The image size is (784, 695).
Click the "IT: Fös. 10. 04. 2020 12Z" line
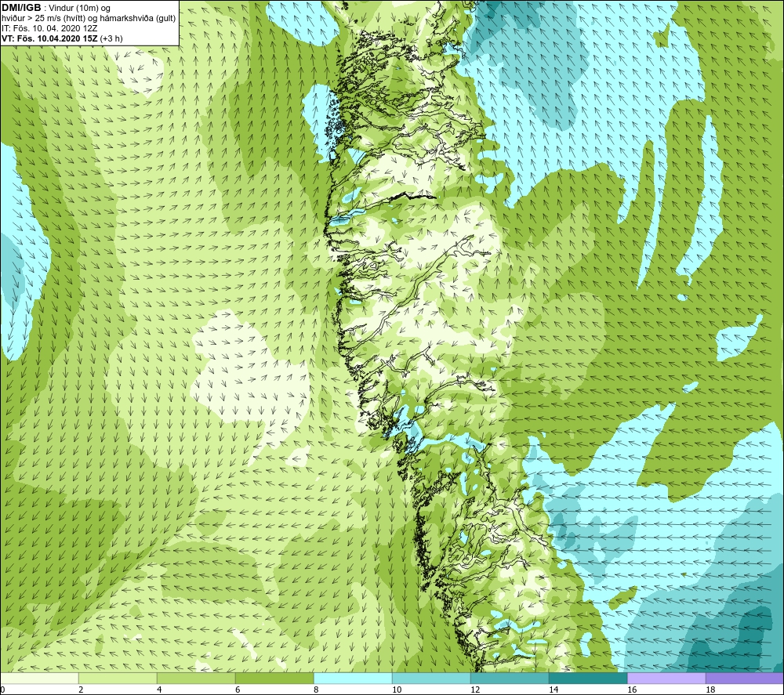click(49, 28)
